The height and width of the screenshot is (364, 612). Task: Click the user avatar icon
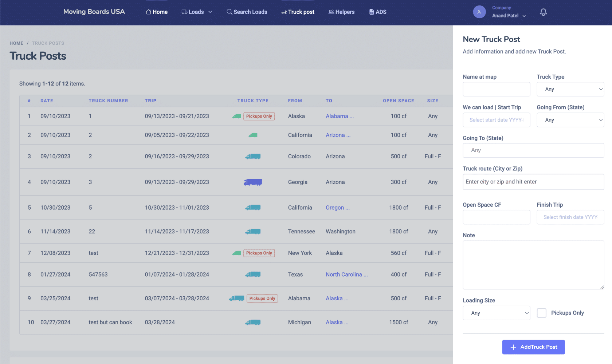(479, 12)
